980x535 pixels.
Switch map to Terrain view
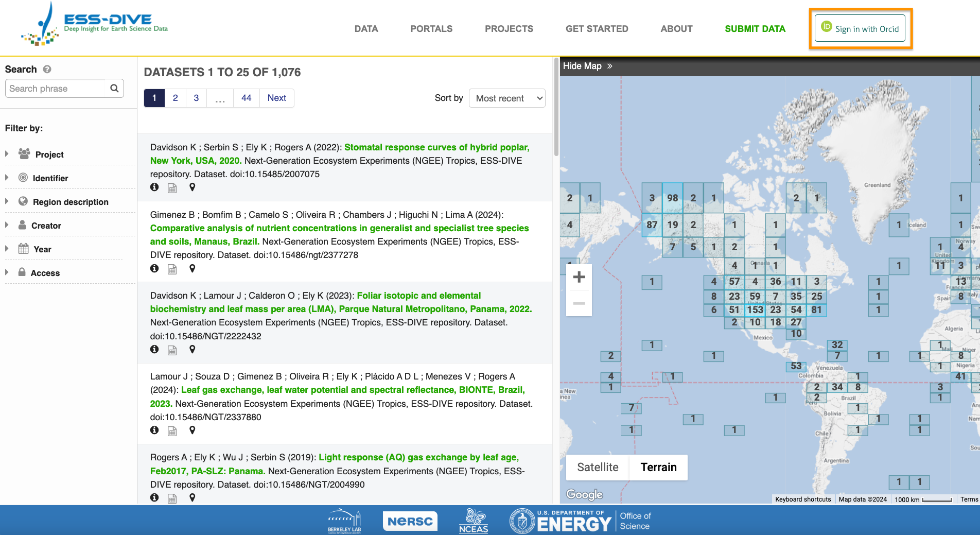click(658, 467)
